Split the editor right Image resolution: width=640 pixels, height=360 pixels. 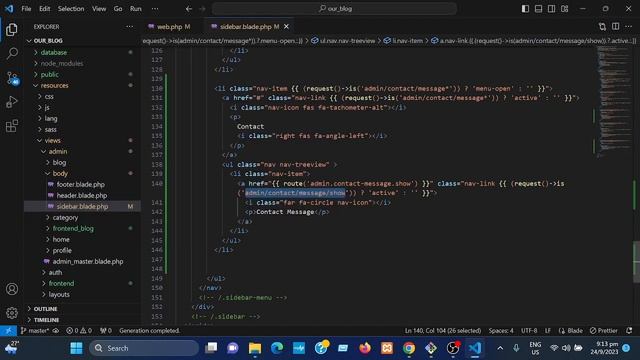(616, 27)
